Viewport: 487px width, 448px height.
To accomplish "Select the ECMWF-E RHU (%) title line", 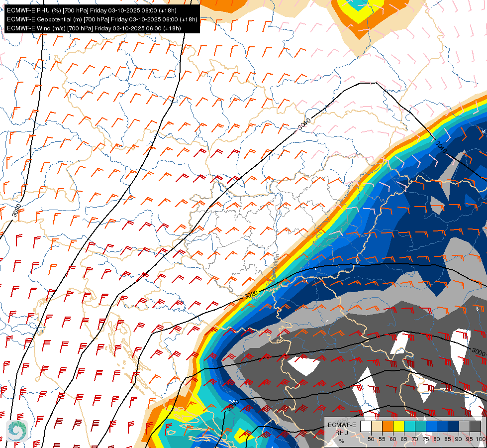I will click(92, 10).
